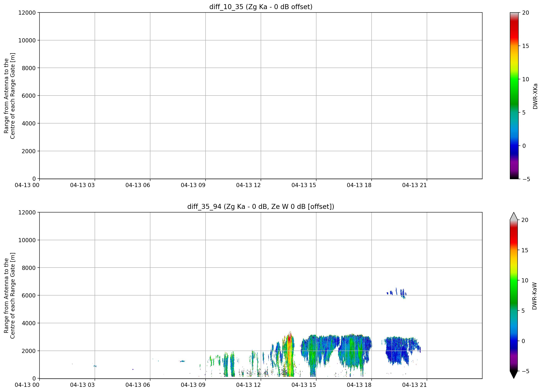542x392 pixels.
Task: Click the 2000 y-axis label of bottom plot
Action: [29, 351]
